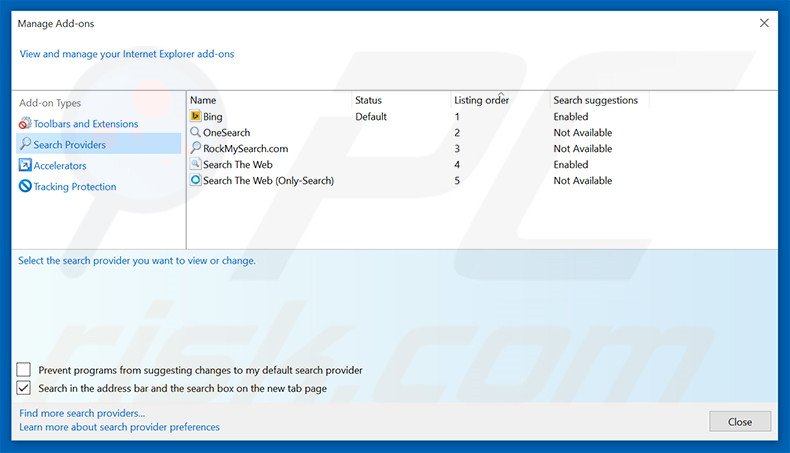The height and width of the screenshot is (453, 790).
Task: Click the Only-Search circle icon
Action: point(195,180)
